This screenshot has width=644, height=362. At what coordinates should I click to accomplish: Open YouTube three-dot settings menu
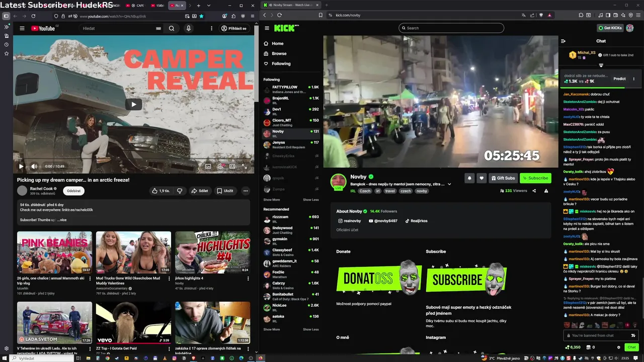(211, 29)
